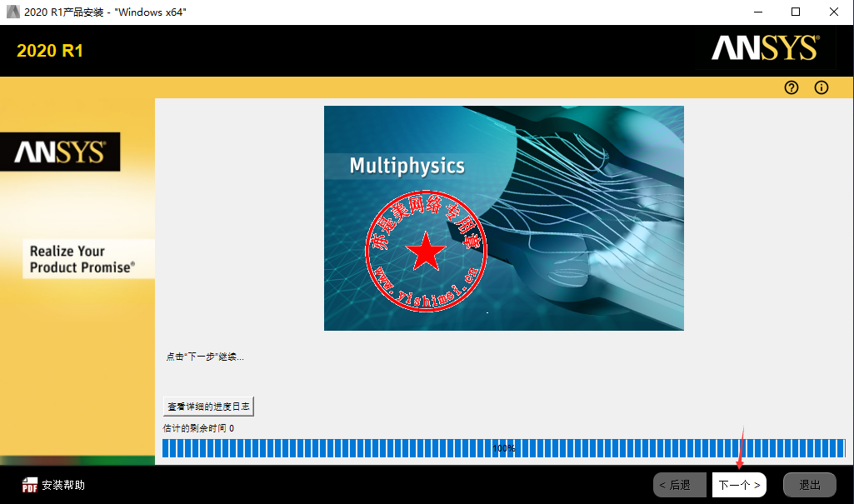Maximize the installer window
Image resolution: width=854 pixels, height=504 pixels.
coord(796,12)
